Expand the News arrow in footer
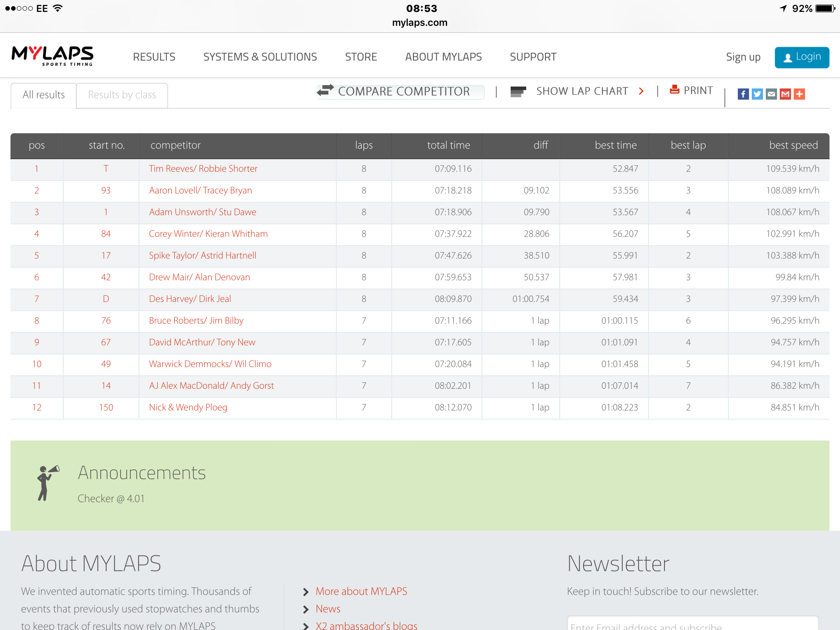840x630 pixels. [306, 609]
